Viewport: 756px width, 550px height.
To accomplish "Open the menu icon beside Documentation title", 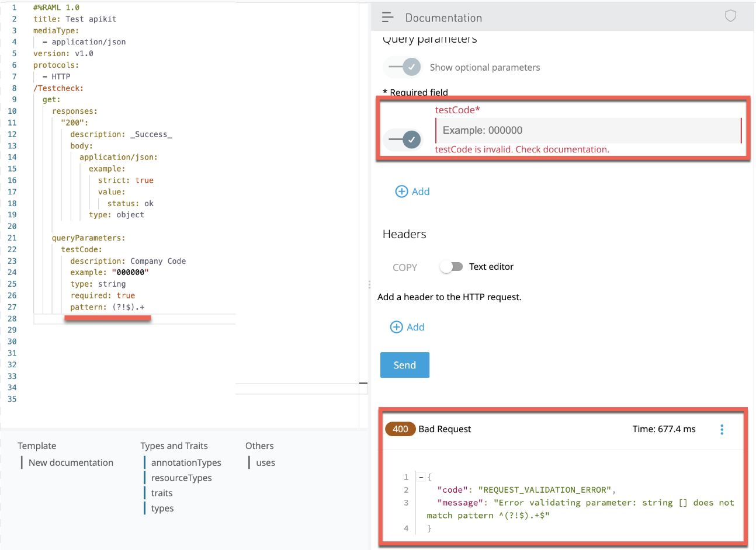I will [387, 17].
